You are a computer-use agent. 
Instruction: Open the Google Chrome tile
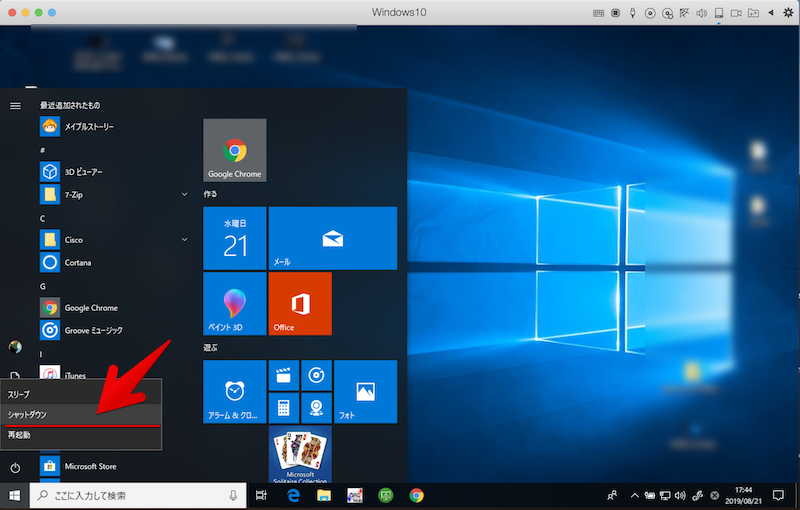point(234,150)
